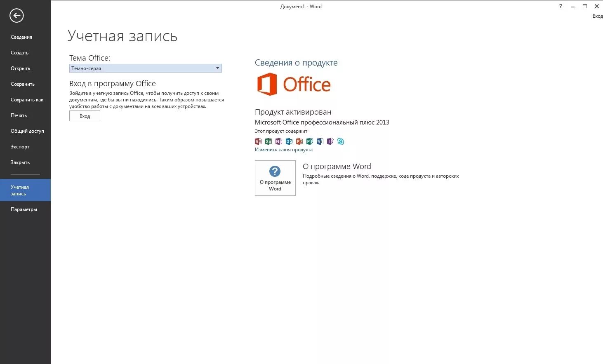This screenshot has height=364, width=603.
Task: Click the О программе Word button
Action: (x=275, y=178)
